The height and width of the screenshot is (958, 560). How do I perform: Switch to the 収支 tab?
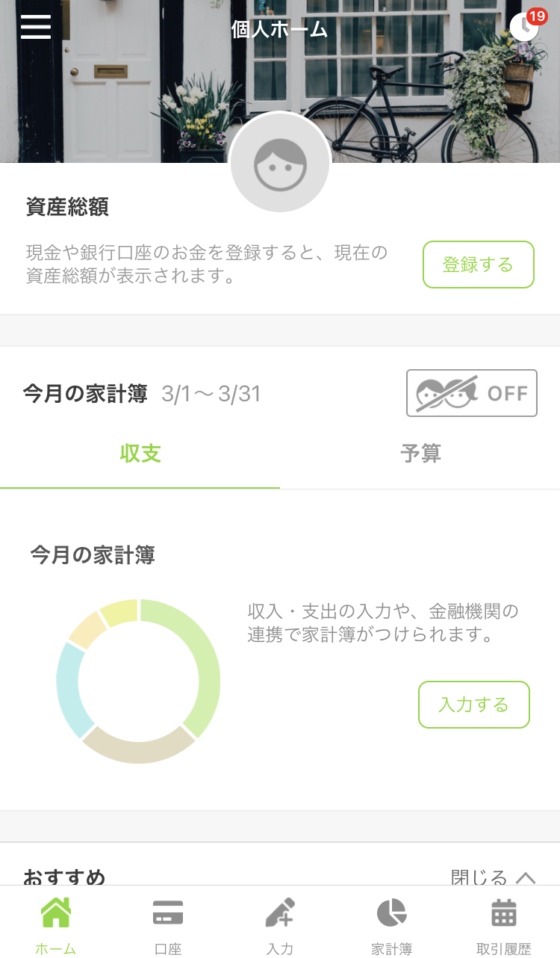click(x=140, y=453)
